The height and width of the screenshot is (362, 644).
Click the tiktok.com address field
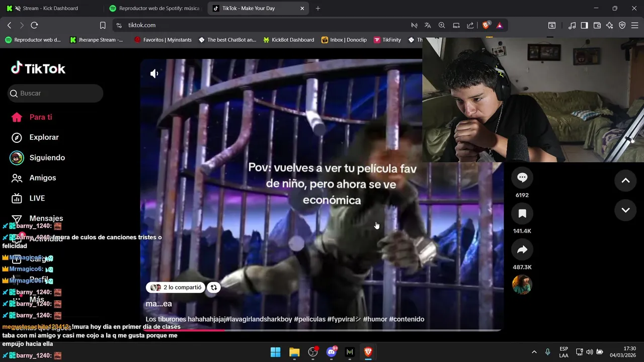262,25
